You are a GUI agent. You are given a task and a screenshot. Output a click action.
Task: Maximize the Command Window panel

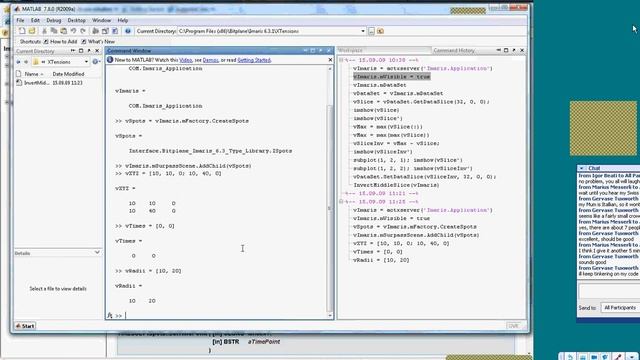pyautogui.click(x=313, y=51)
